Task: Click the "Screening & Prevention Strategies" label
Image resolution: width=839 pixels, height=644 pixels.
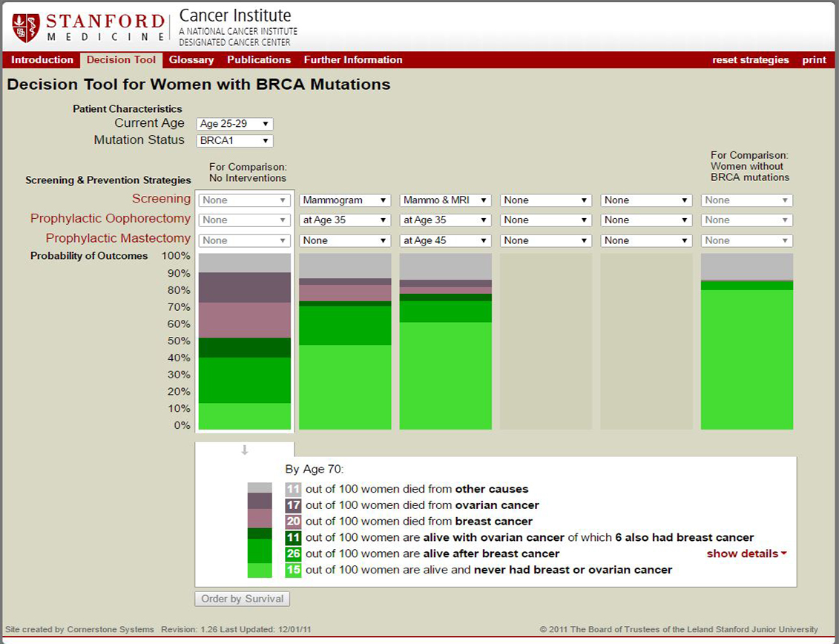Action: pyautogui.click(x=108, y=180)
